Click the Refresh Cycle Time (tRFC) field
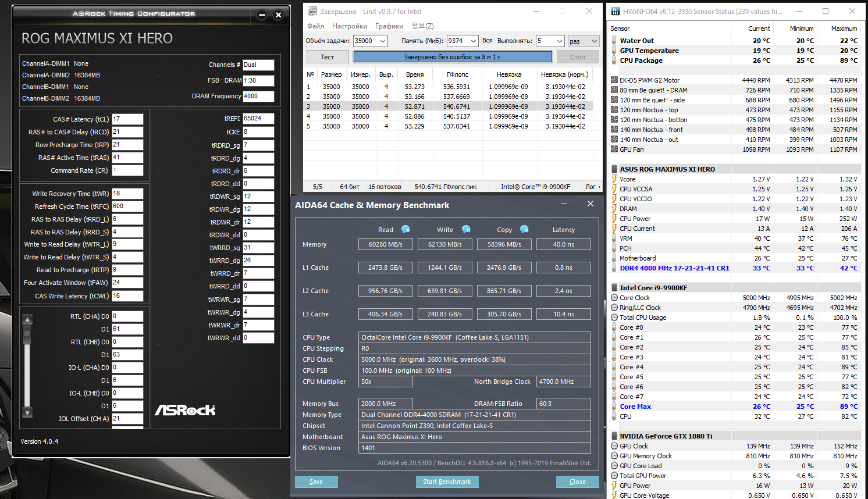868x499 pixels. tap(127, 206)
